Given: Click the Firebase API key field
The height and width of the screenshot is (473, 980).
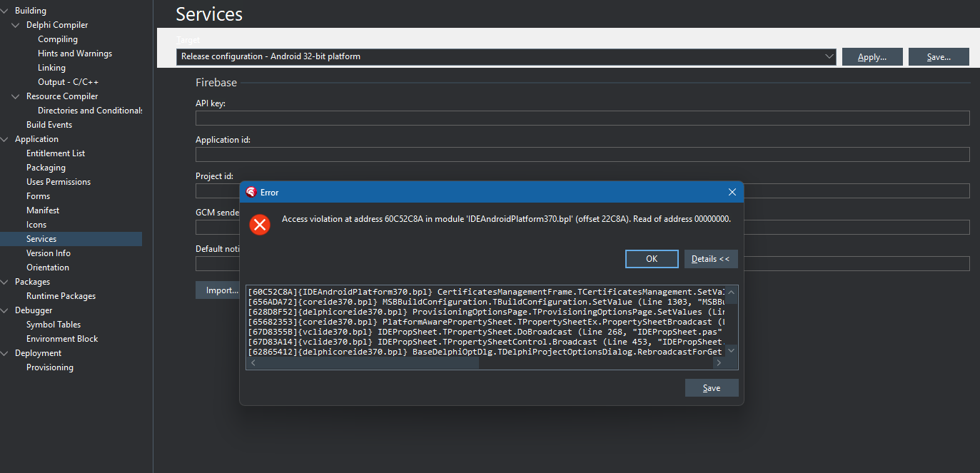Looking at the screenshot, I should pyautogui.click(x=582, y=118).
